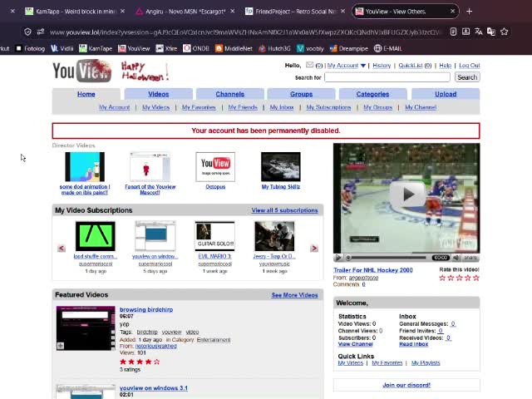Click View all 5 subscriptions link

(x=284, y=210)
